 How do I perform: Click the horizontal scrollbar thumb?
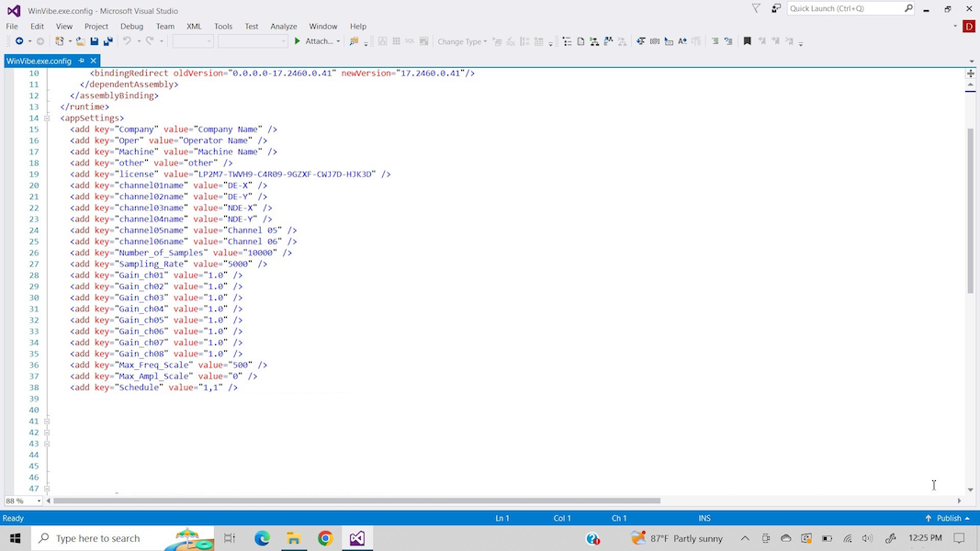click(357, 501)
